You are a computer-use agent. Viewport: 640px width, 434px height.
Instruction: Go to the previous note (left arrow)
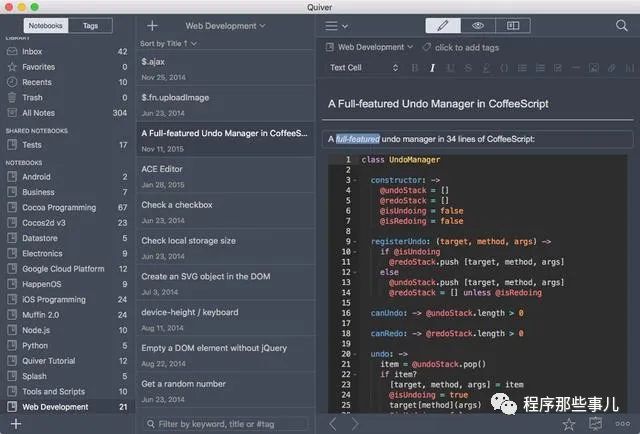click(333, 424)
